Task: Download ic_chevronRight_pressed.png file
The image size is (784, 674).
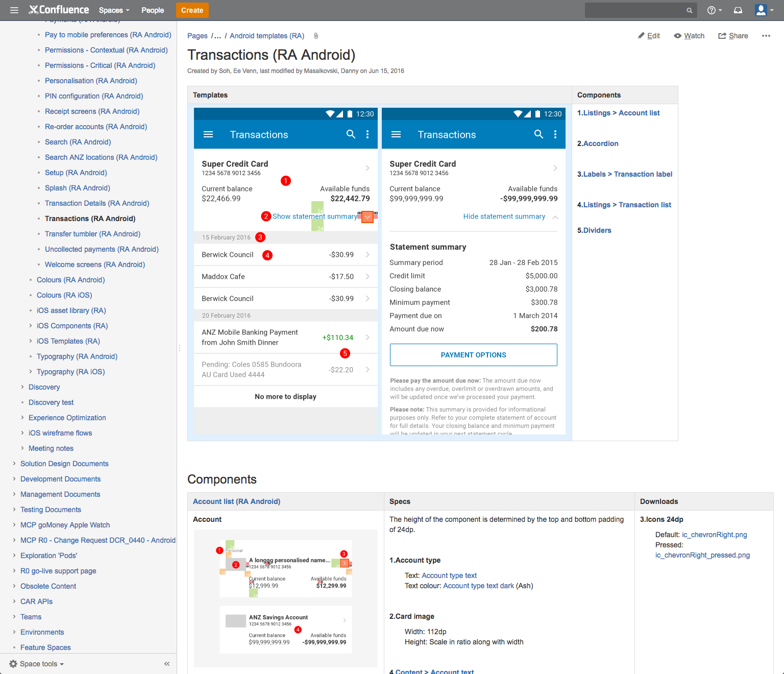Action: pyautogui.click(x=702, y=555)
